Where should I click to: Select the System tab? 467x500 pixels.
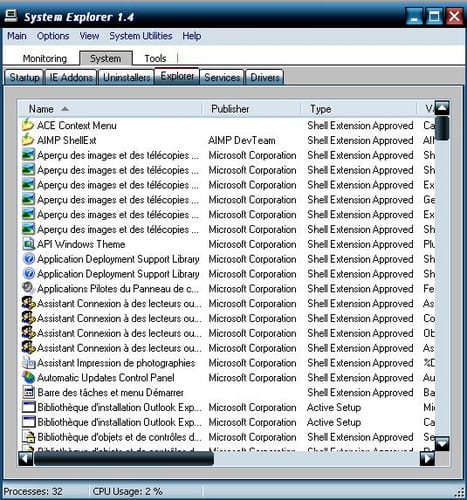click(x=106, y=58)
